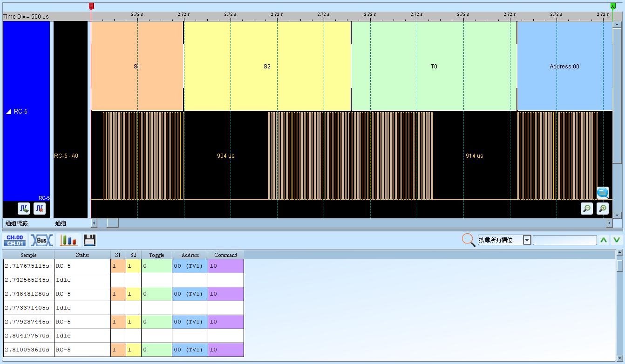Click the waveform horizontal scrollbar thumb
This screenshot has height=364, width=625.
coord(113,223)
